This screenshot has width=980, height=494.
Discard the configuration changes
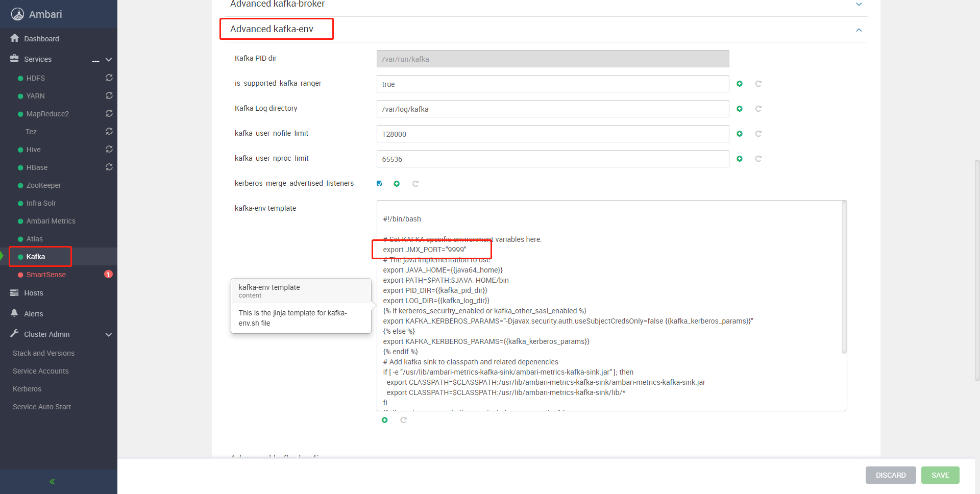pos(891,475)
